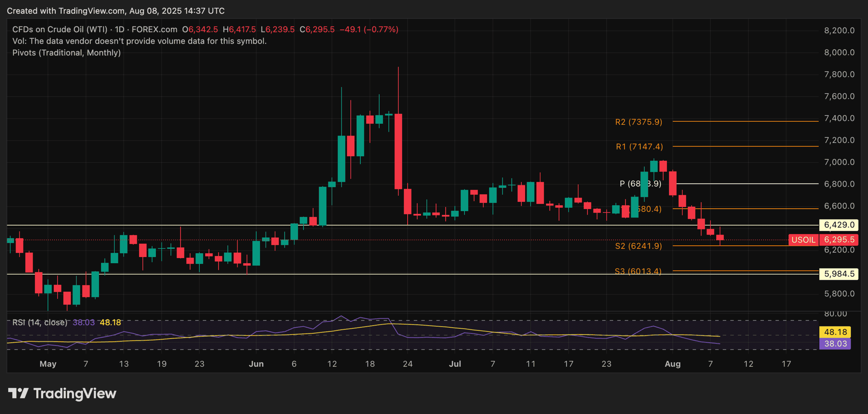Image resolution: width=868 pixels, height=414 pixels.
Task: Click the change value −49.1 (−0.77%)
Action: (369, 29)
